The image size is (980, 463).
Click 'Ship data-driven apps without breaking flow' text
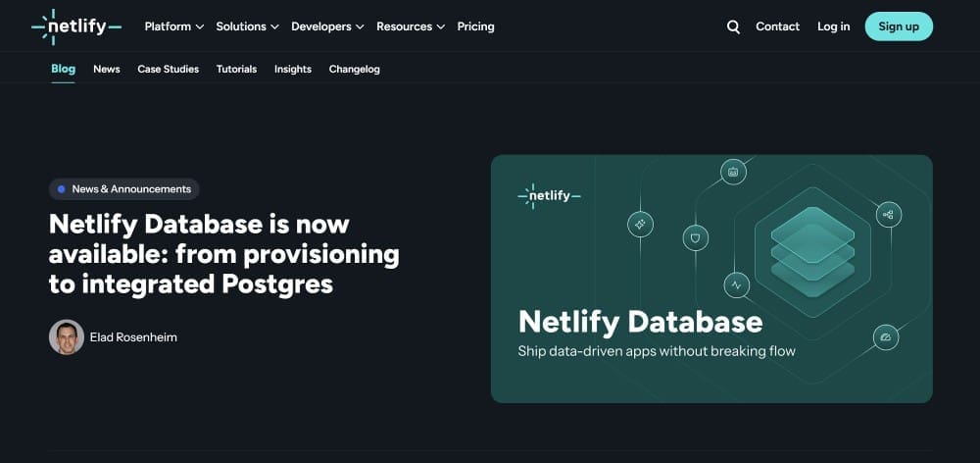pyautogui.click(x=657, y=351)
